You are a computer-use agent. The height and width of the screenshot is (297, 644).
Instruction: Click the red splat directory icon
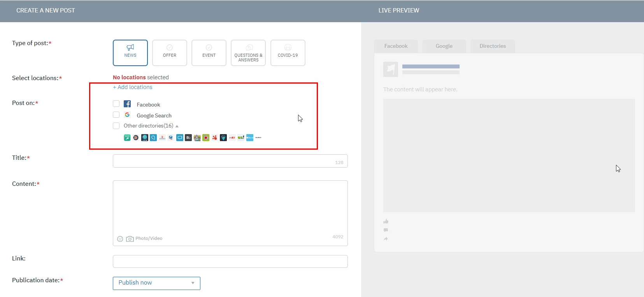click(214, 138)
